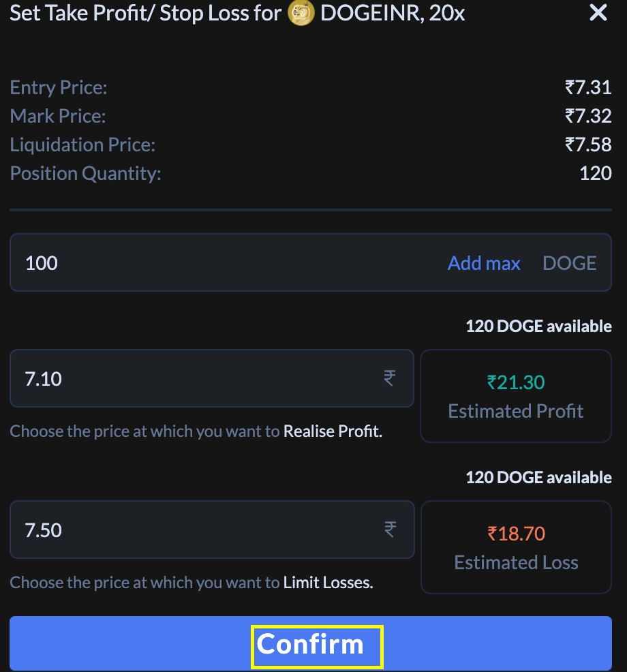
Task: Click the Estimated Profit box
Action: tap(516, 396)
